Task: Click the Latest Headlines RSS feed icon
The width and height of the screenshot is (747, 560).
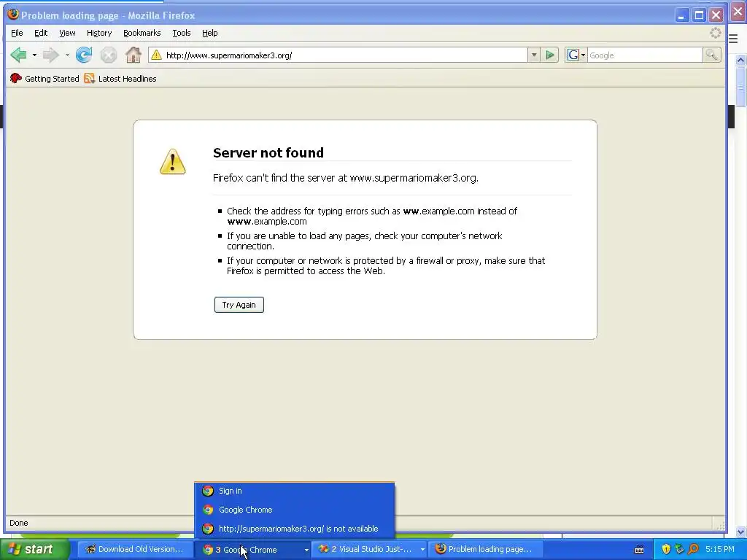Action: click(89, 79)
